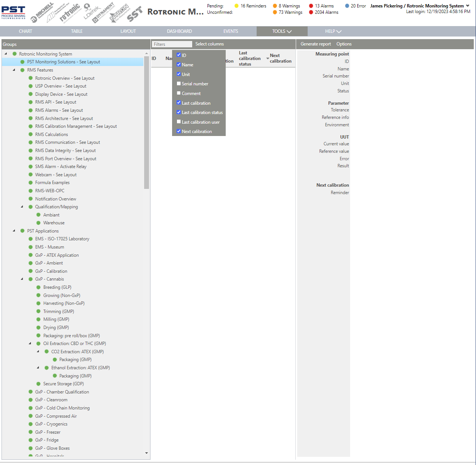
Task: Click green dot beside GxP - Cryogenics
Action: click(x=31, y=424)
